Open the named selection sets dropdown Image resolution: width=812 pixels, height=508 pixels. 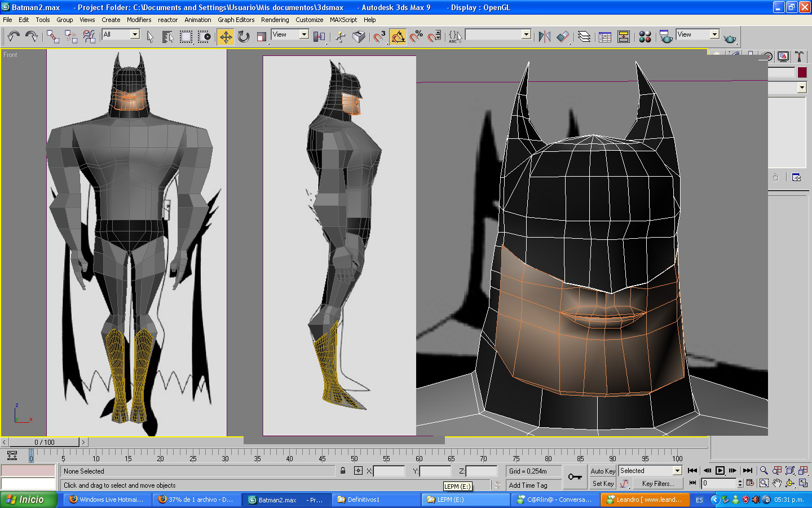526,34
